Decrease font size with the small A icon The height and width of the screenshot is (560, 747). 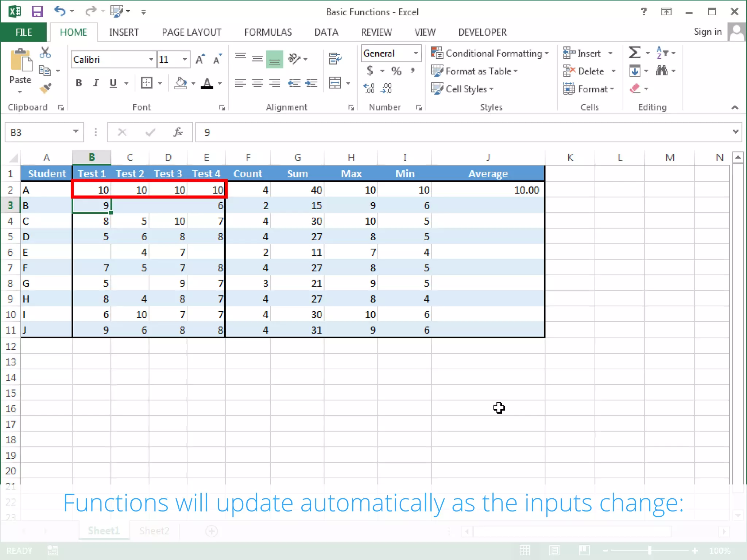click(217, 59)
